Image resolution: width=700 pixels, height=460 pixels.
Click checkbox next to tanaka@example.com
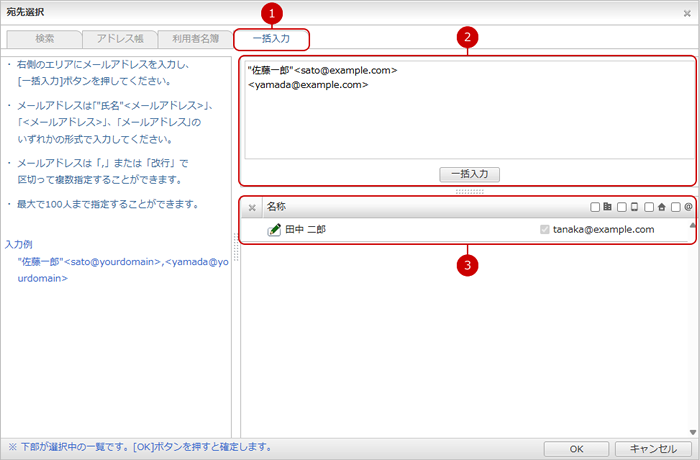pyautogui.click(x=545, y=230)
